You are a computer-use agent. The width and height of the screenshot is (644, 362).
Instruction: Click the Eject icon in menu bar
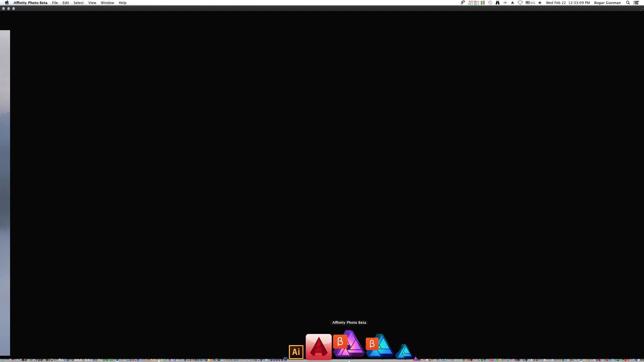tap(512, 3)
